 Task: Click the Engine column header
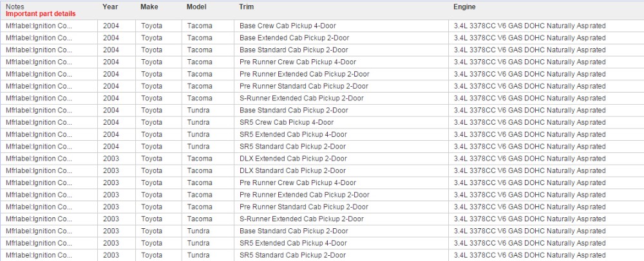(464, 6)
